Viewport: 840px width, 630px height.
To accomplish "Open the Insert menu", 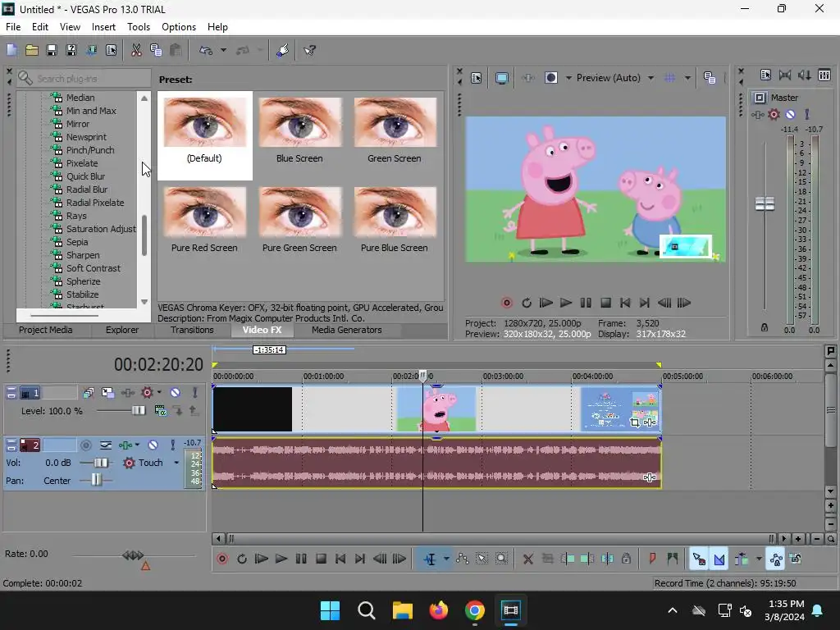I will point(103,27).
